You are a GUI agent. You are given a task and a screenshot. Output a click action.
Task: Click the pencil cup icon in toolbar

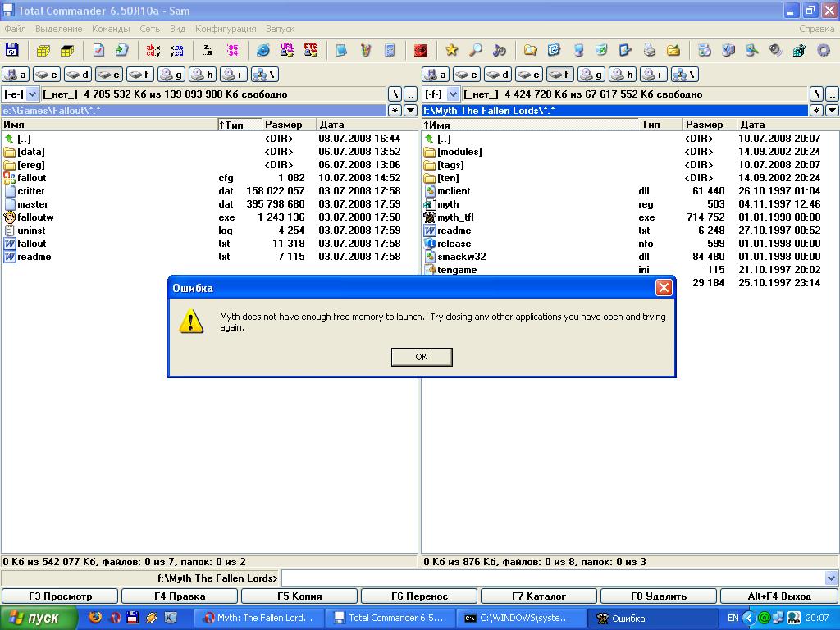click(366, 50)
